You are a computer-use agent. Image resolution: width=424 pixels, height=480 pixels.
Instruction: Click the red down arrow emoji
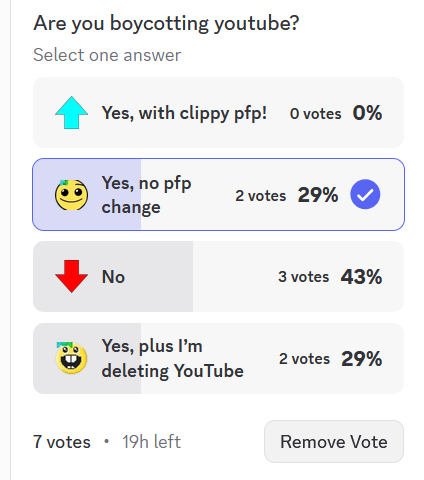pos(71,276)
